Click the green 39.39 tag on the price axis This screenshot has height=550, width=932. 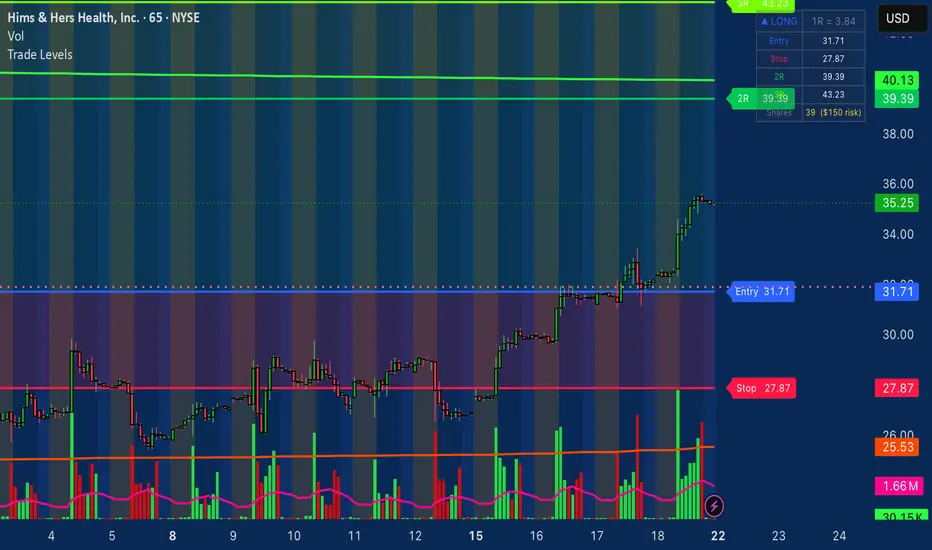(897, 99)
